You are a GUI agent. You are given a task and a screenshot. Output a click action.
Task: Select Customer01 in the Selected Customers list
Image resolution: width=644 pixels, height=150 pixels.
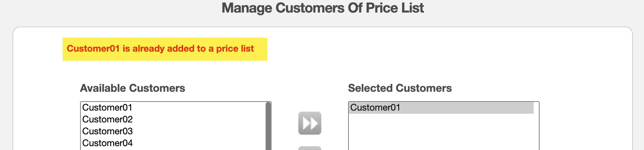(x=375, y=107)
